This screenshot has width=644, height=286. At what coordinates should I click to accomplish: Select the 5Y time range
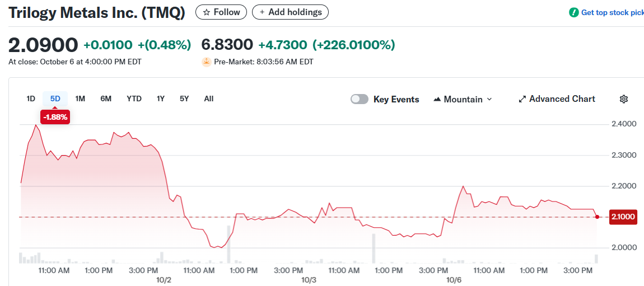[x=184, y=99]
